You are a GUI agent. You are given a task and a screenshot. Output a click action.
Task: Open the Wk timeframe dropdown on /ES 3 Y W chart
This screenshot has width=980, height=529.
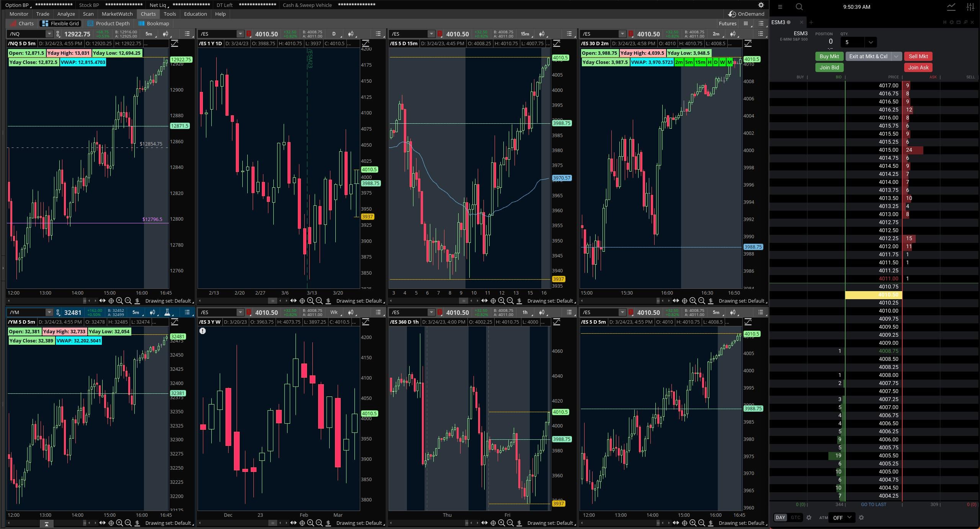pos(335,312)
